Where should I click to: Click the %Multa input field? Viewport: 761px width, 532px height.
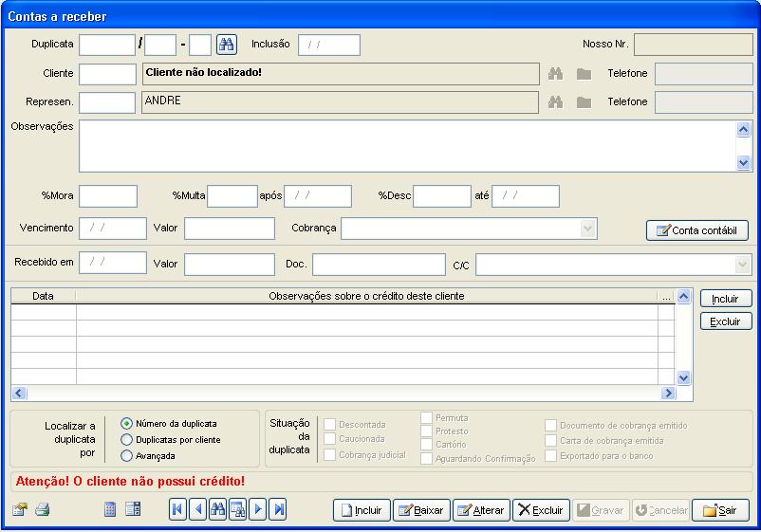(x=232, y=196)
